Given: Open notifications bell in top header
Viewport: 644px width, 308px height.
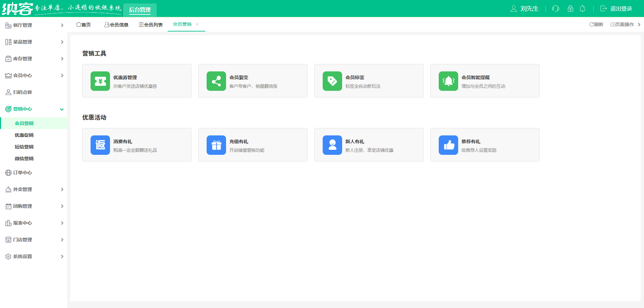Looking at the screenshot, I should point(583,9).
